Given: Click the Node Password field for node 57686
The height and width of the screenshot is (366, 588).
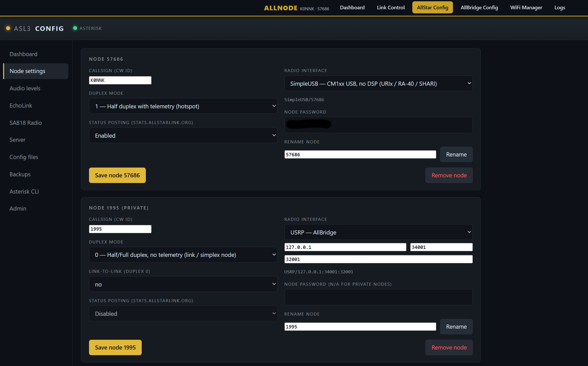Looking at the screenshot, I should click(x=378, y=125).
